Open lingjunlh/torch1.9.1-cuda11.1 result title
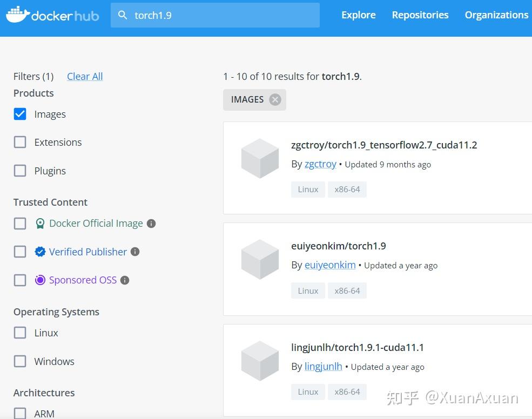Image resolution: width=532 pixels, height=419 pixels. pyautogui.click(x=357, y=347)
